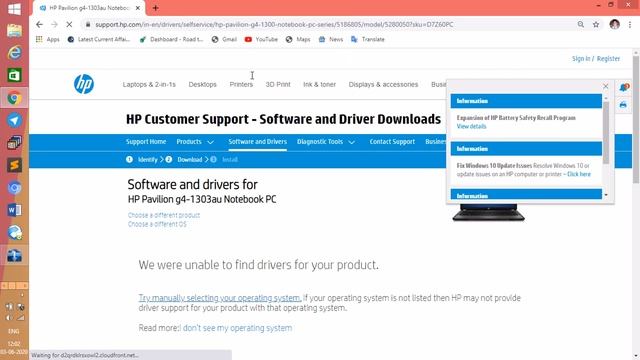Click the HP notifications bell icon
This screenshot has width=640, height=360.
624,87
